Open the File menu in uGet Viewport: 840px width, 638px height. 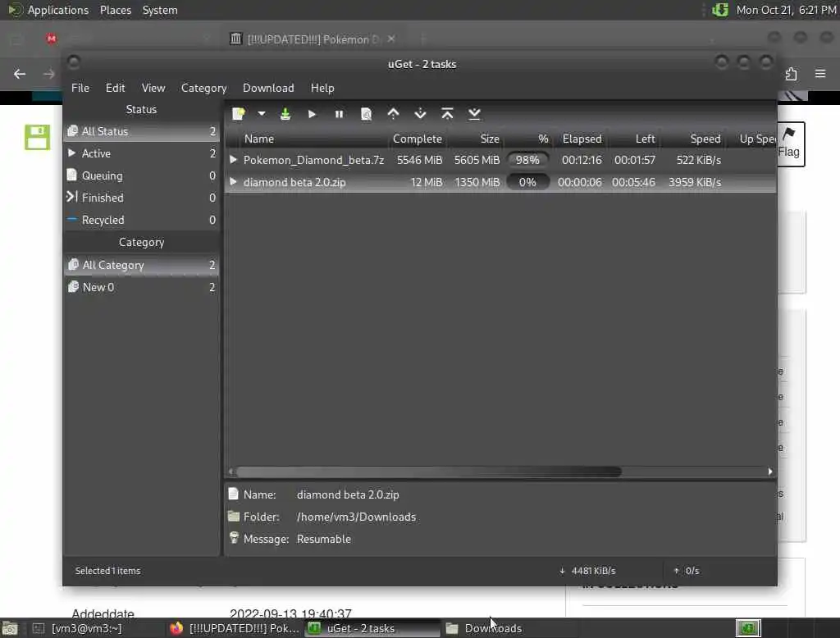80,88
